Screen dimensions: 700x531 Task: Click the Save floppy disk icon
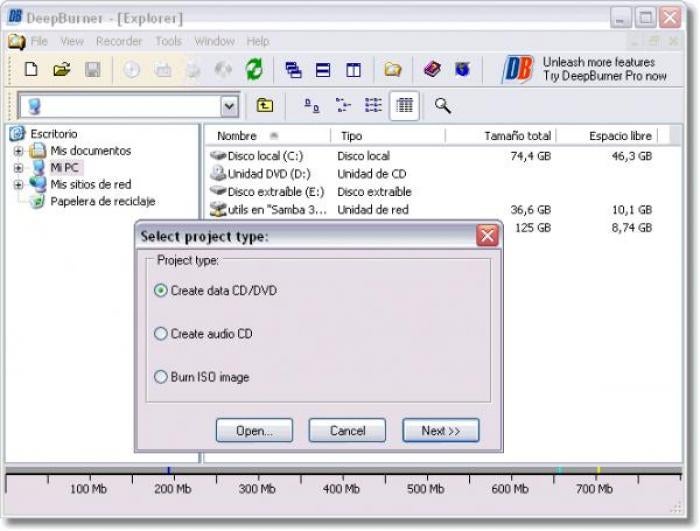(x=92, y=70)
